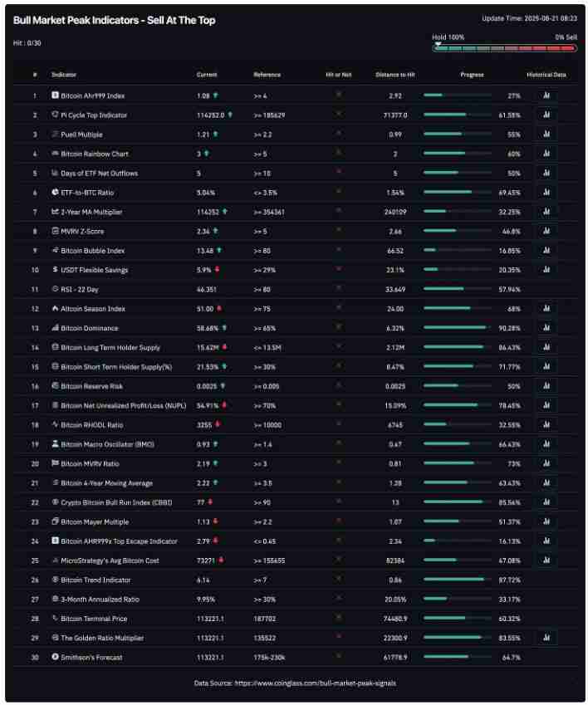
Task: Click the Hold/Sell indicator slider bar
Action: tap(504, 48)
